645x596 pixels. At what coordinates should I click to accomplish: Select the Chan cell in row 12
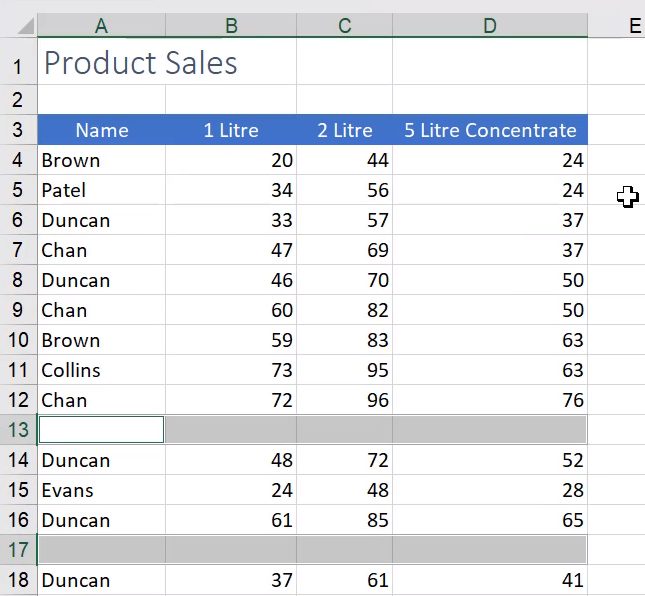[x=102, y=400]
